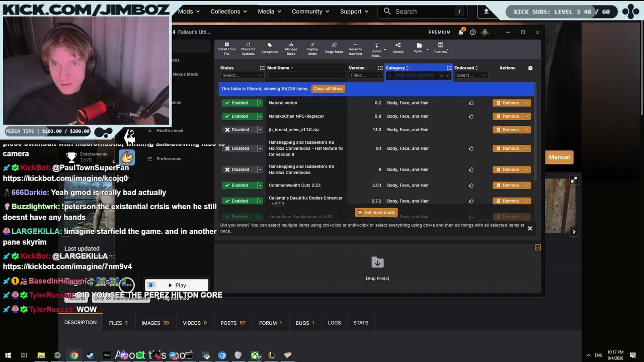Clear the Category filter selection with its x
Screen dimensions: 644x362
click(441, 75)
